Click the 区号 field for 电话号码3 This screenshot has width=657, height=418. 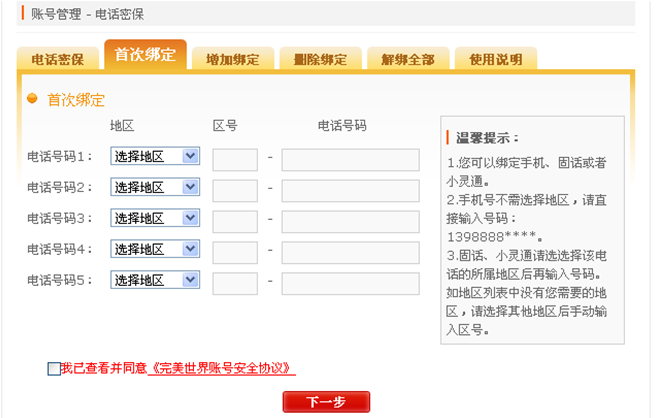tap(235, 221)
